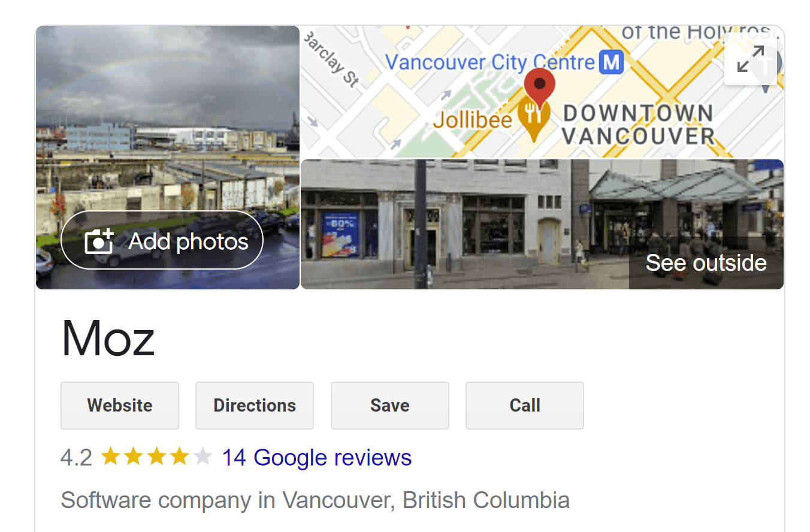Select the Vancouver City Centre station label
Image resolution: width=810 pixels, height=532 pixels.
click(490, 62)
